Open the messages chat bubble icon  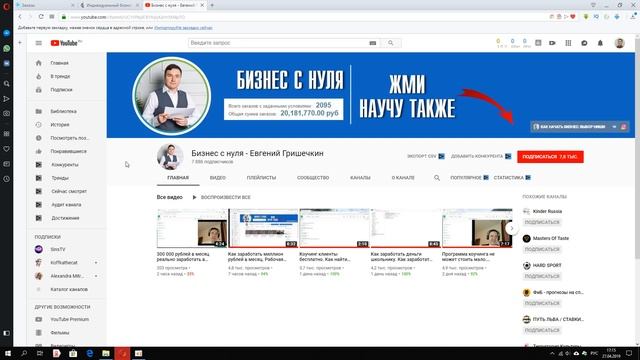point(584,43)
